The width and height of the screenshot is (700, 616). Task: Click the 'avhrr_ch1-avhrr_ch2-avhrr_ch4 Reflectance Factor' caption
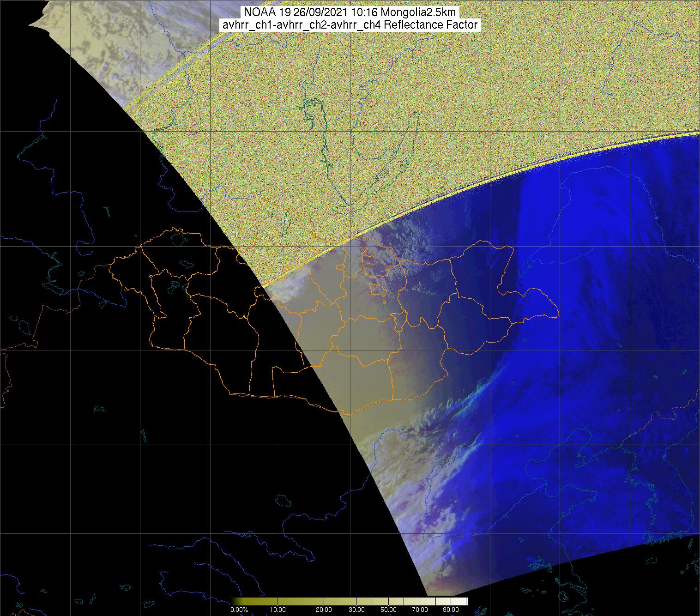point(350,25)
